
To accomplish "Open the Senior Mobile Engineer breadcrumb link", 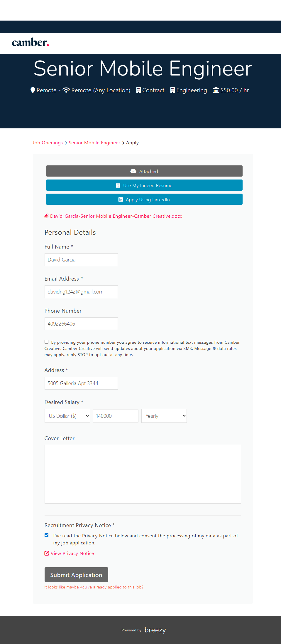I will point(94,143).
